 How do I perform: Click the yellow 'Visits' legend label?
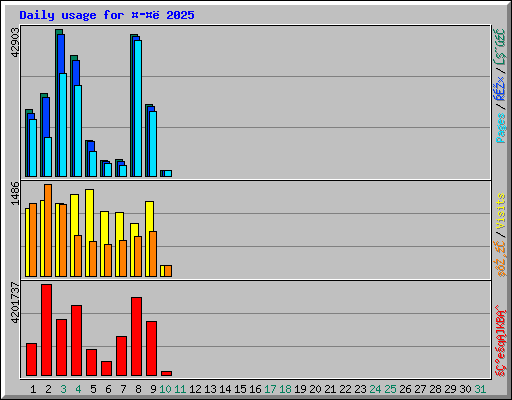(501, 211)
